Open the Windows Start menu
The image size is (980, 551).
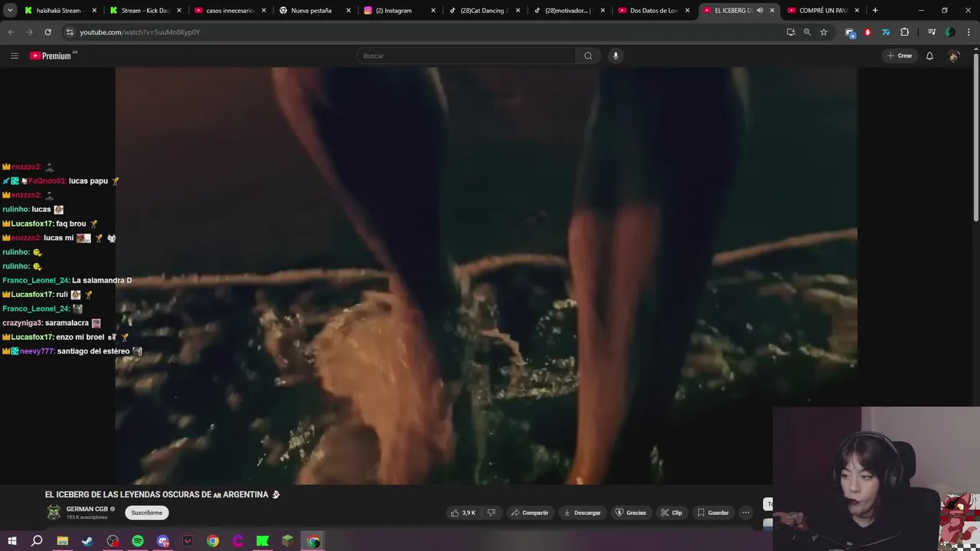[x=11, y=541]
